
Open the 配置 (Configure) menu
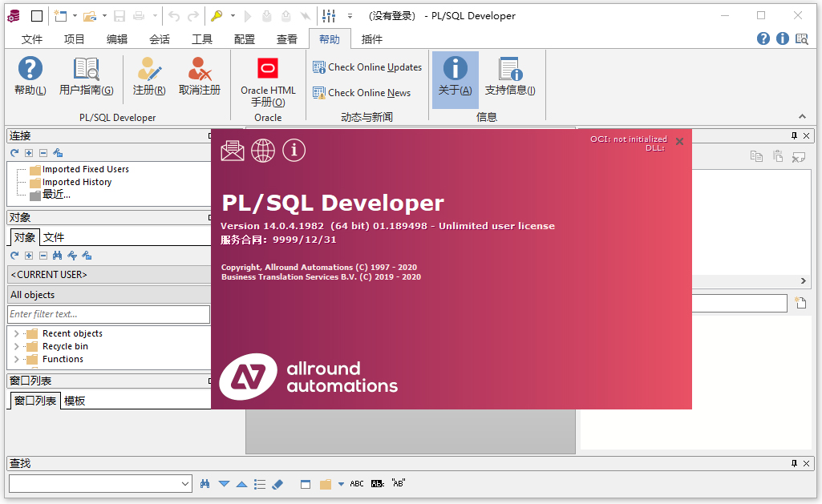244,38
